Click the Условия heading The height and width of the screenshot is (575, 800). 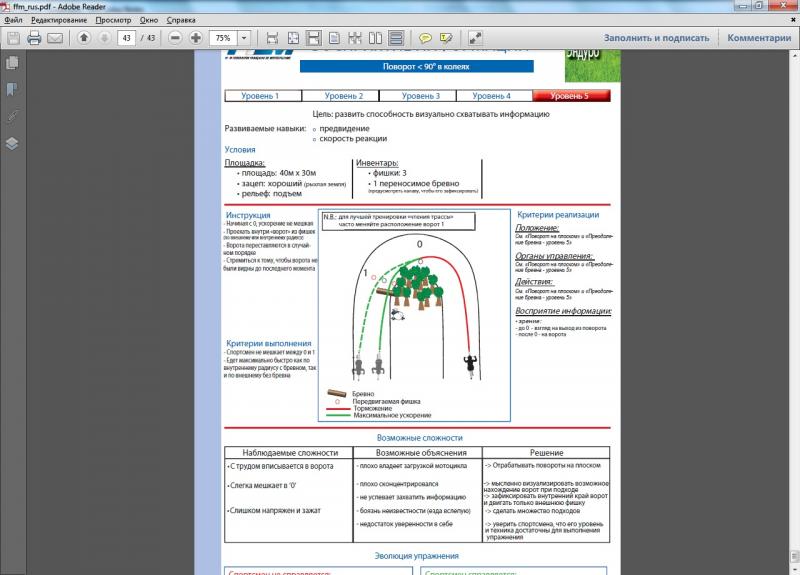240,149
